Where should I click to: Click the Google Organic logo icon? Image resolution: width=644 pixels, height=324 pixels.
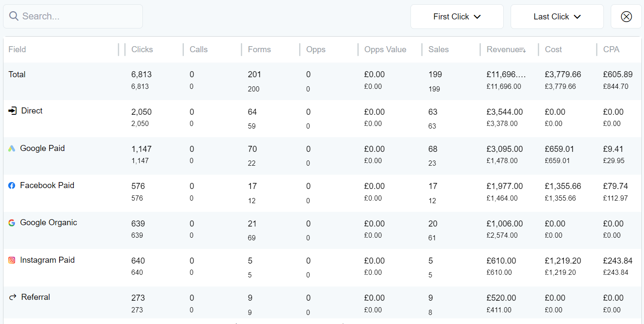[x=12, y=223]
